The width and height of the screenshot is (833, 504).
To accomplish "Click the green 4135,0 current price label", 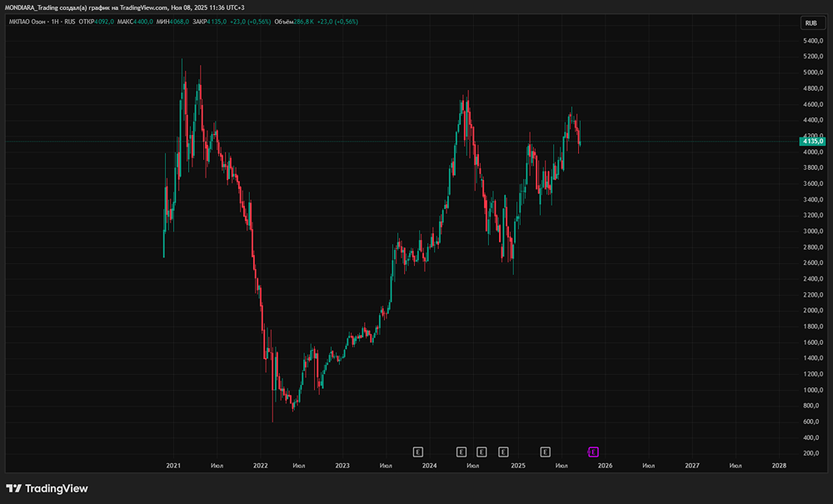I will [812, 142].
